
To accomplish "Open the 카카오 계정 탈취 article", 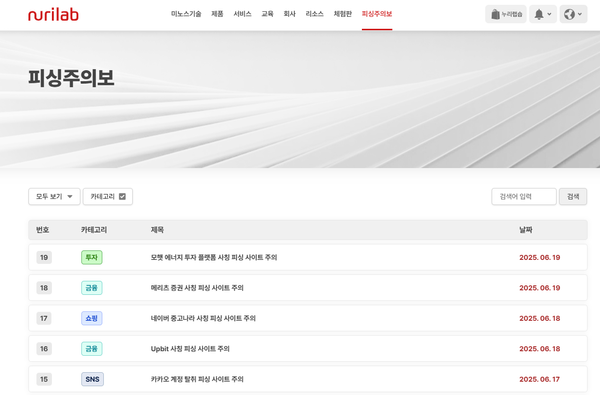I will coord(197,379).
